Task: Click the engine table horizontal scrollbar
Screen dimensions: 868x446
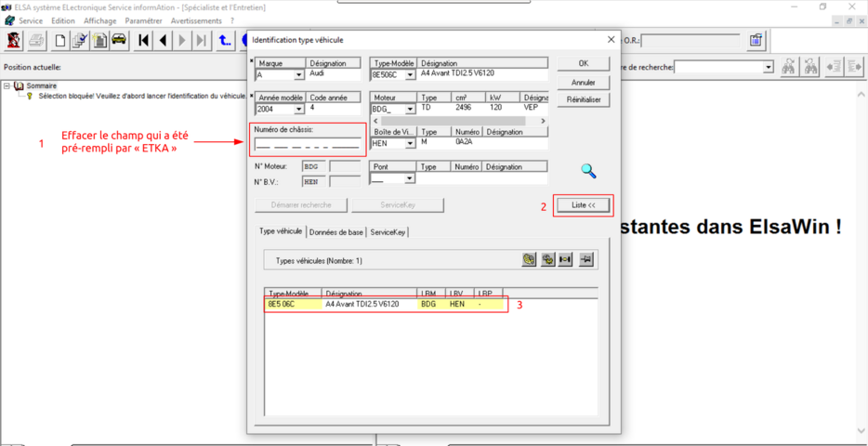Action: 453,121
